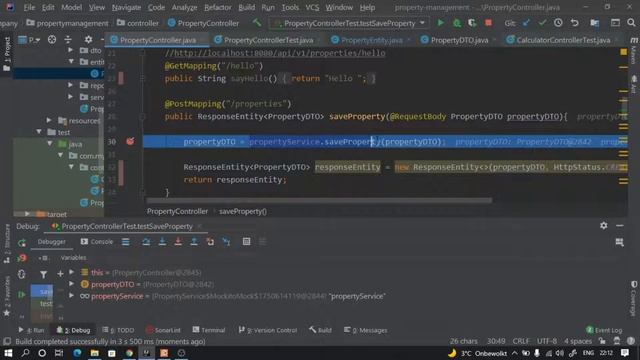The image size is (640, 360).
Task: Stop the running process with the red square
Action: pyautogui.click(x=488, y=23)
